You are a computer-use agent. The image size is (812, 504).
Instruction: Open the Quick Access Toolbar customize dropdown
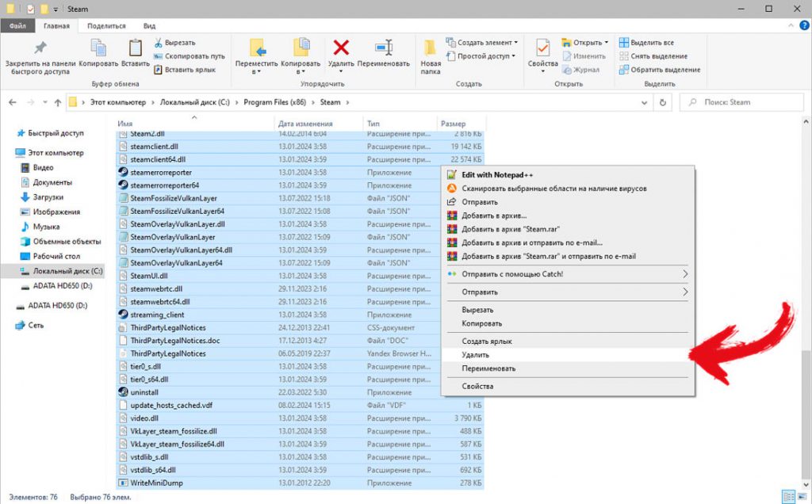pos(56,10)
